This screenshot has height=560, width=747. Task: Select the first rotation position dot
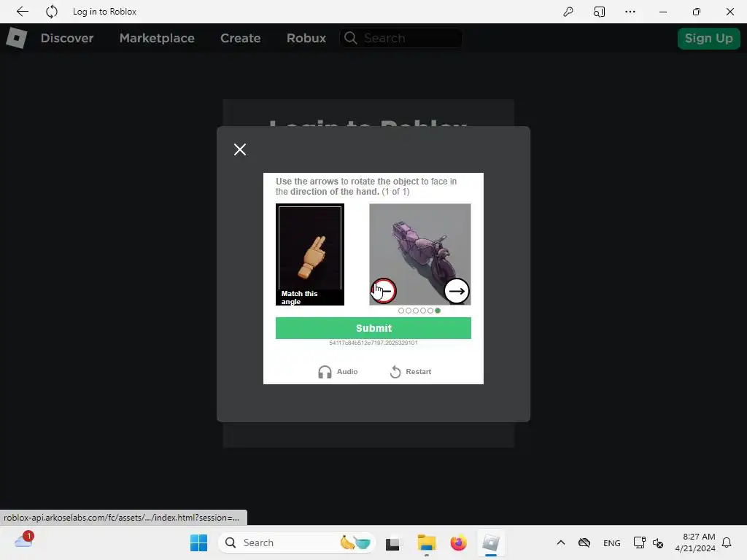click(401, 311)
